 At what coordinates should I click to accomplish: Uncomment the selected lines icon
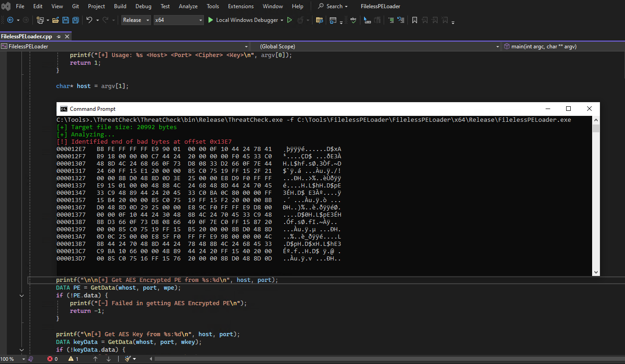point(401,20)
